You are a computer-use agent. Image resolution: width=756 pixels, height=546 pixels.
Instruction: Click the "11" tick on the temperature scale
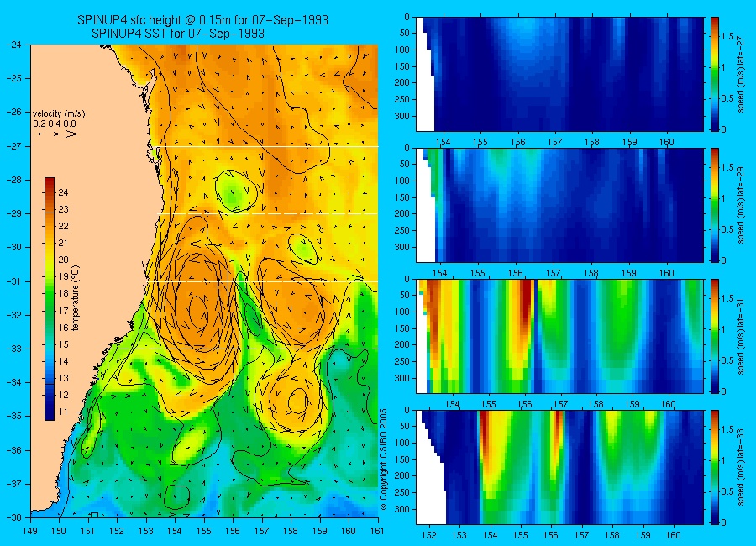pyautogui.click(x=63, y=412)
